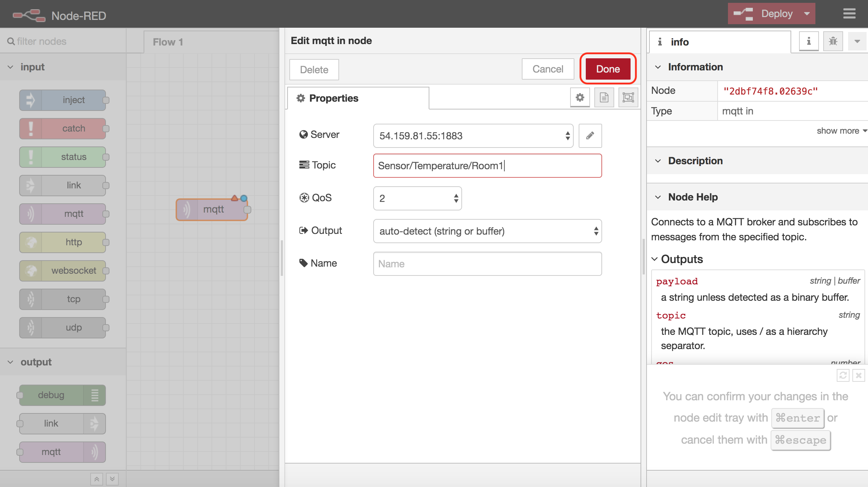The height and width of the screenshot is (487, 868).
Task: Select the debug node in palette
Action: (x=63, y=395)
